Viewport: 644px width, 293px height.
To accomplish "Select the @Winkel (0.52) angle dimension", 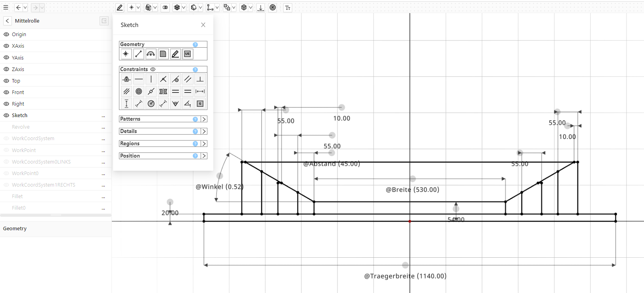I will [219, 187].
